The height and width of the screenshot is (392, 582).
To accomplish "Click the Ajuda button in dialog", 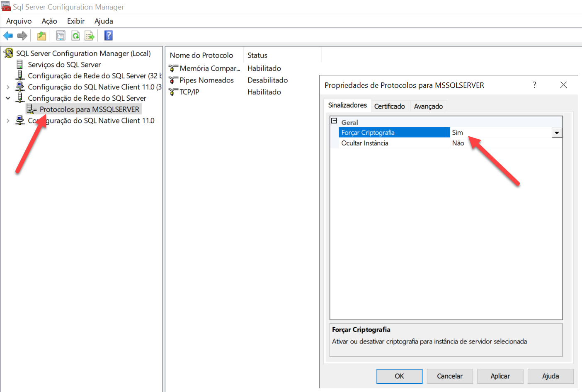I will click(x=550, y=376).
